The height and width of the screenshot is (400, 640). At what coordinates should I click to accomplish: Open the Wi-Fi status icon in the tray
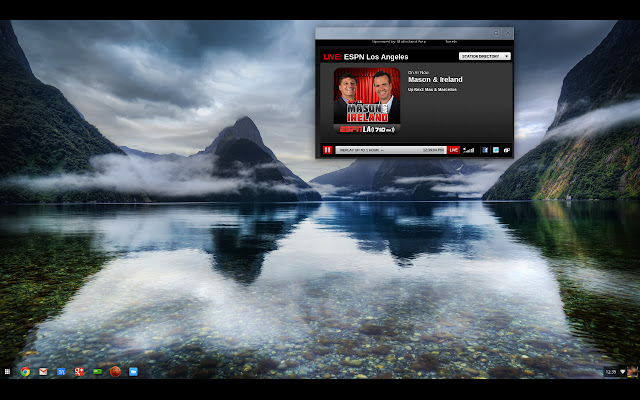point(622,372)
